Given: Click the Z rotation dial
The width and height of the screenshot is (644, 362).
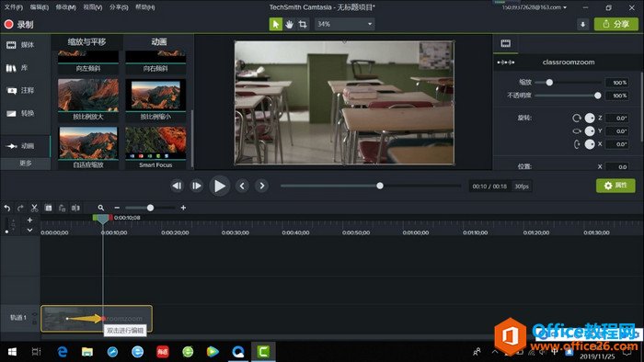Looking at the screenshot, I should coord(590,119).
